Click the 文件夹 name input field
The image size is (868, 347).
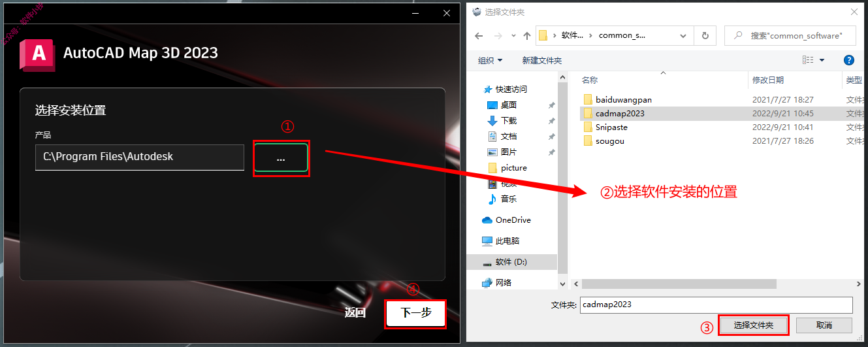[x=716, y=305]
